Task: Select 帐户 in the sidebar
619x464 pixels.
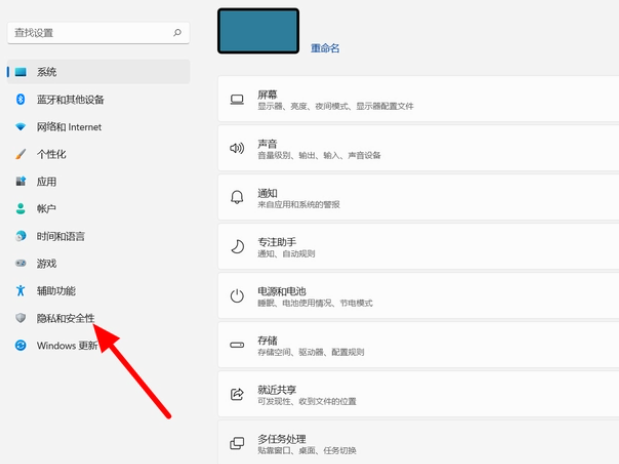Action: click(46, 209)
